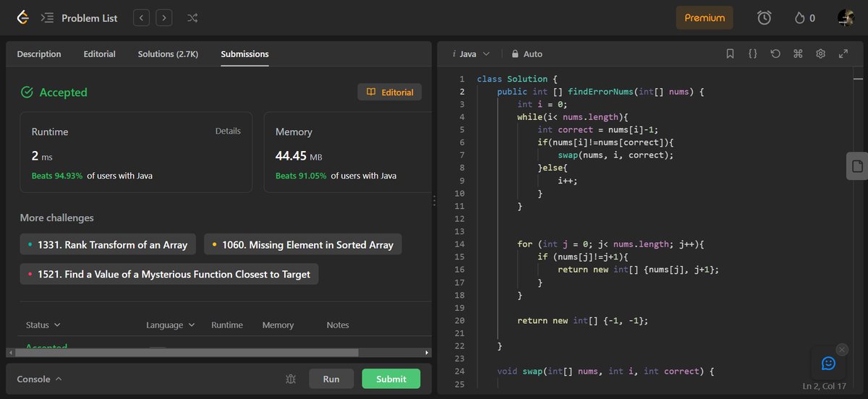Click the Runtime 2 ms card
Viewport: 868px width, 399px height.
(136, 152)
